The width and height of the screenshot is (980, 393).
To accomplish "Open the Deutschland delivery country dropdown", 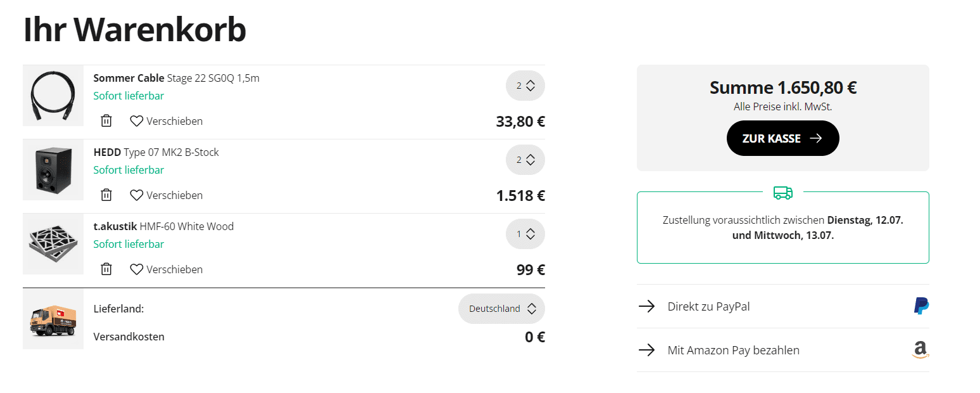I will click(501, 309).
